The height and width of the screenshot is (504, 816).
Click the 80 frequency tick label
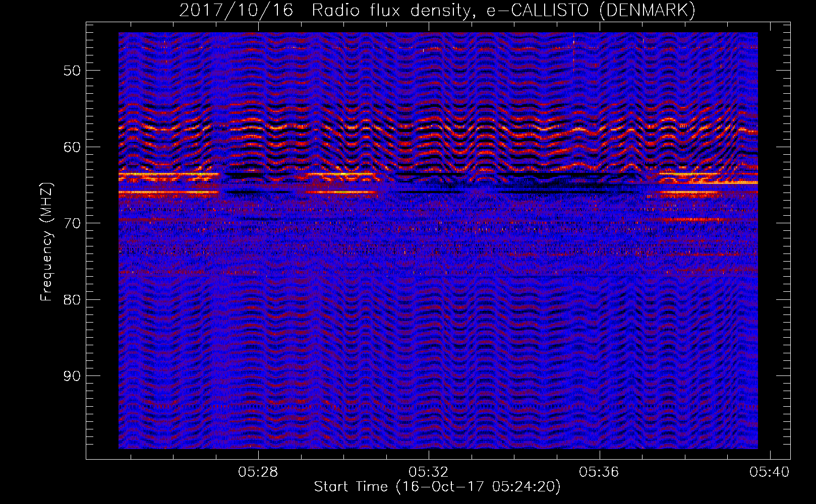pyautogui.click(x=72, y=300)
